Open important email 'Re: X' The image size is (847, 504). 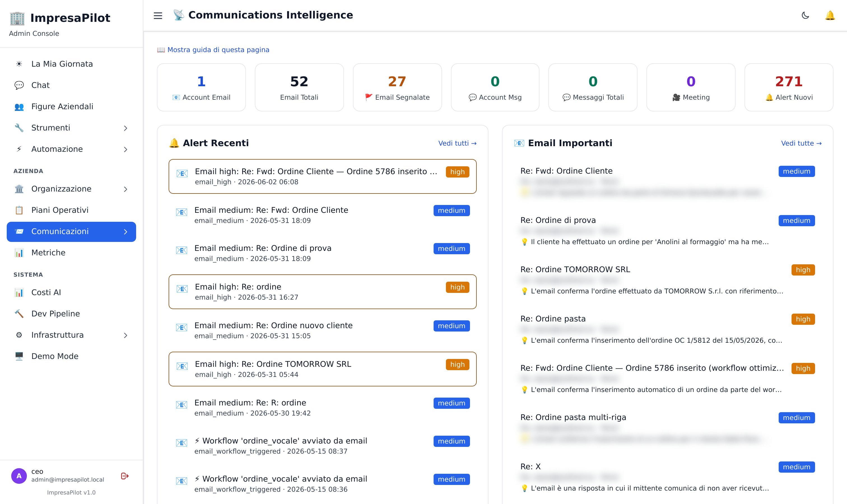point(668,477)
